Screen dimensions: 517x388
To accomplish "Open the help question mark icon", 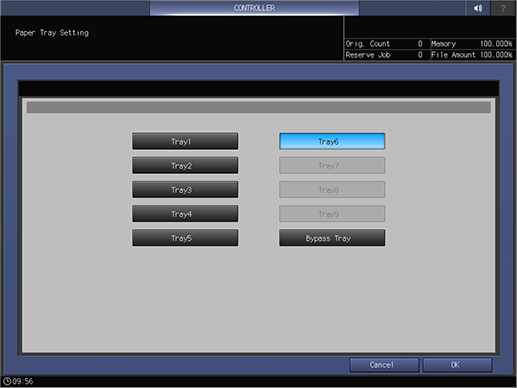I will pos(503,8).
